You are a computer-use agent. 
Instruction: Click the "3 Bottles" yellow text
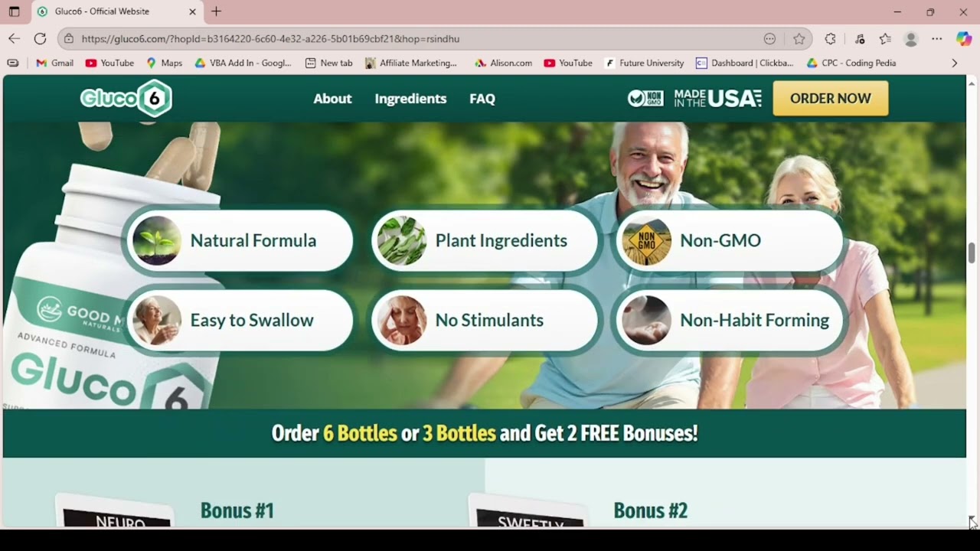[x=459, y=433]
